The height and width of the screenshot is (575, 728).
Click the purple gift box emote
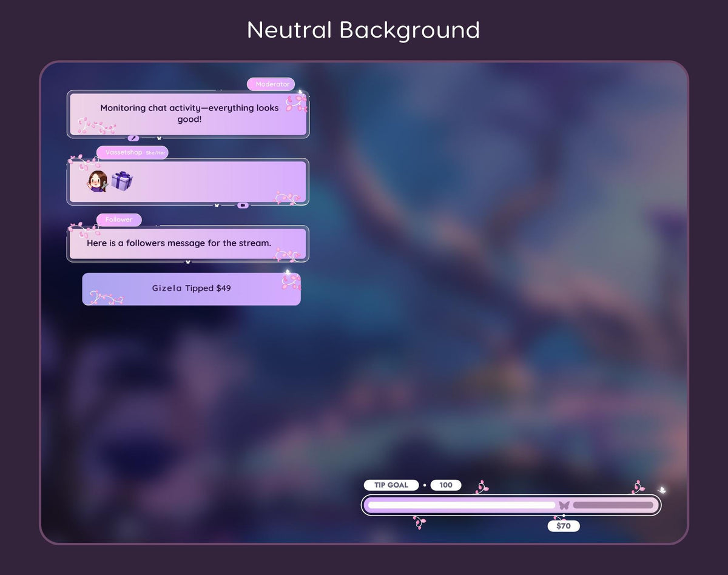[122, 181]
